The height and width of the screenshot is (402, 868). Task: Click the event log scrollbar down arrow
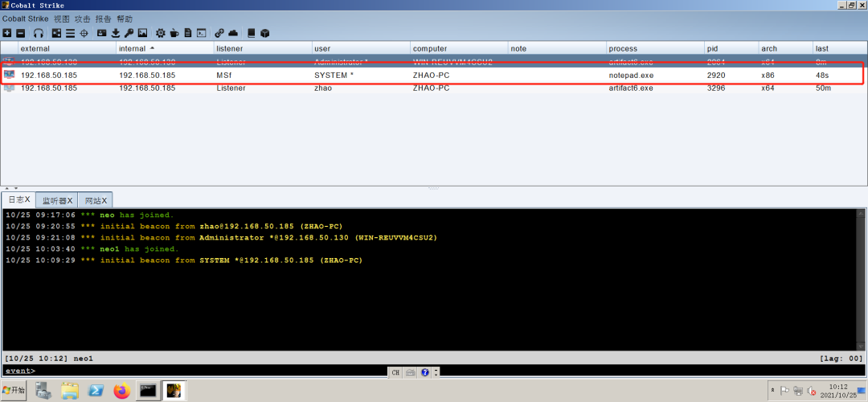click(861, 346)
